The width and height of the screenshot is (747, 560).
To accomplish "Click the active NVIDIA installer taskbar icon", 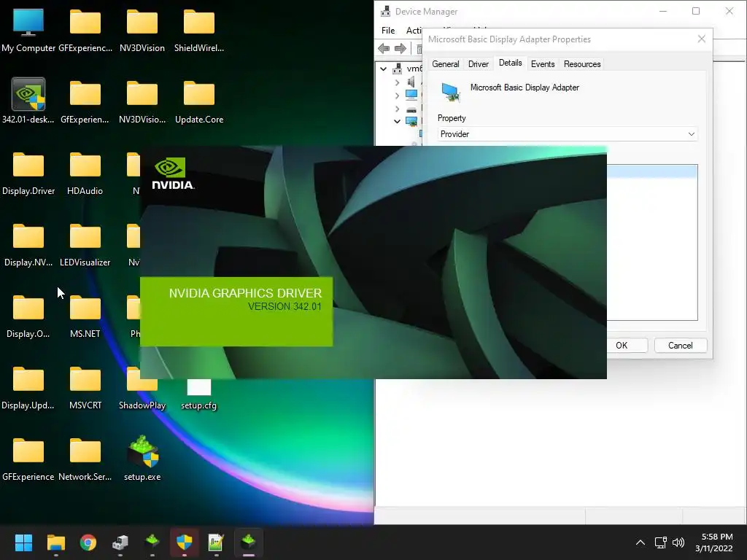I will point(248,542).
